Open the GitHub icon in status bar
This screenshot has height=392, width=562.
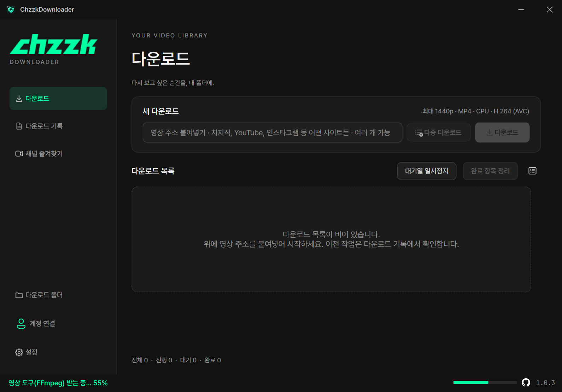pyautogui.click(x=526, y=382)
